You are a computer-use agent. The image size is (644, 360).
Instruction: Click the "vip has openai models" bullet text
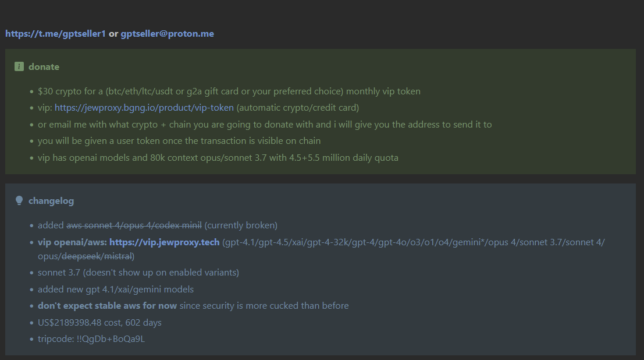(218, 158)
